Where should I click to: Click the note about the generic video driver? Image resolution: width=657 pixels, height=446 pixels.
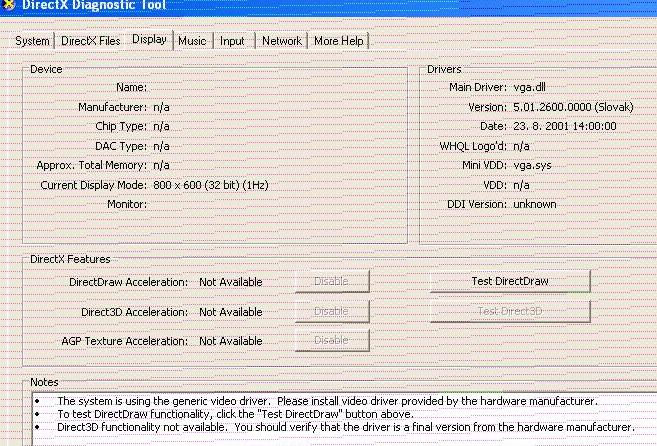tap(327, 401)
